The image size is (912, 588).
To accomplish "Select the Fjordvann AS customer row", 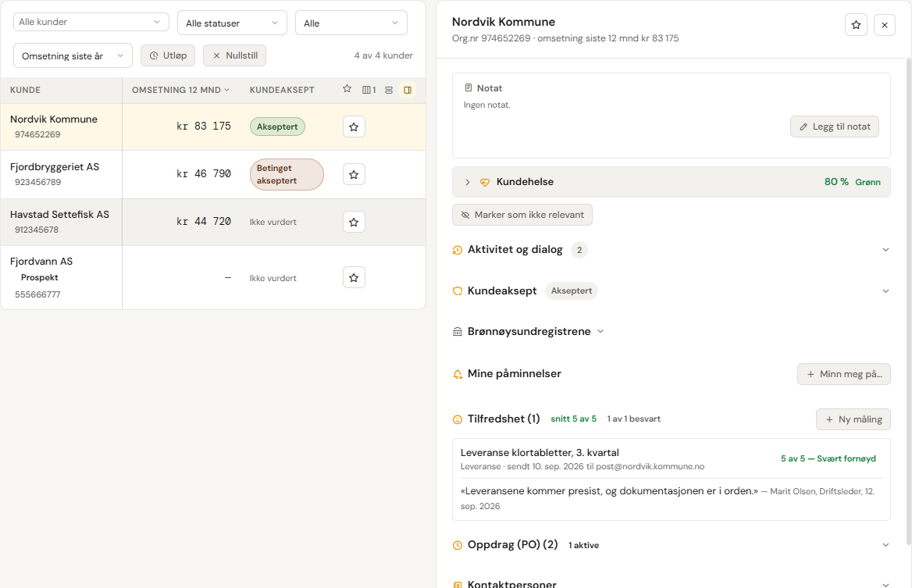I will [213, 277].
